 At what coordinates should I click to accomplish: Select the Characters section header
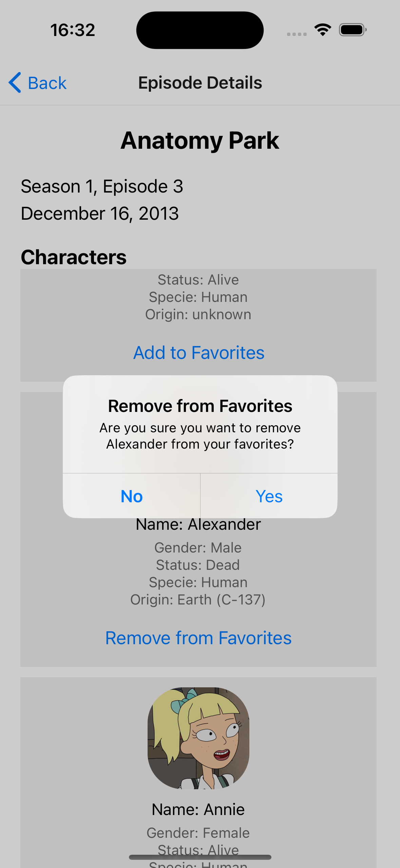tap(74, 257)
